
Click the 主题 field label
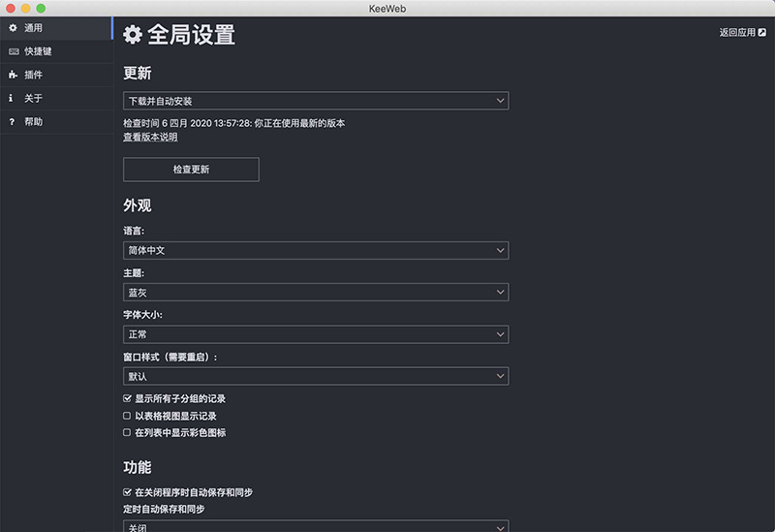point(134,273)
